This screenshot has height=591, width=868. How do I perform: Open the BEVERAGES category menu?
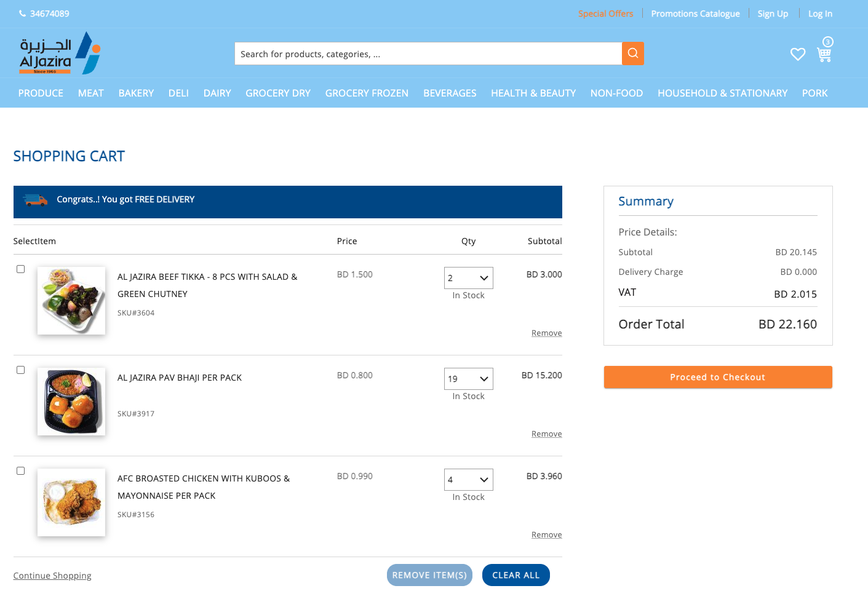450,93
